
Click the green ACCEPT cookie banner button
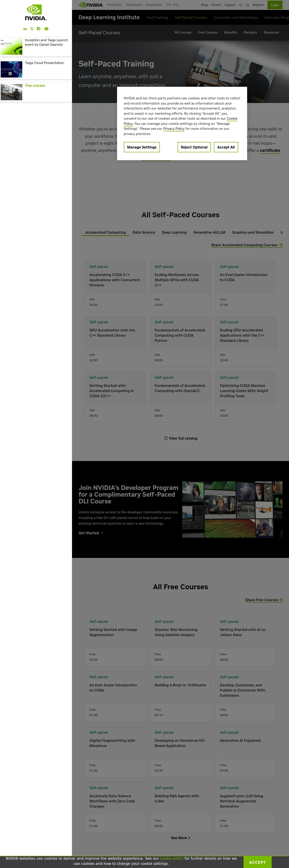(x=257, y=862)
